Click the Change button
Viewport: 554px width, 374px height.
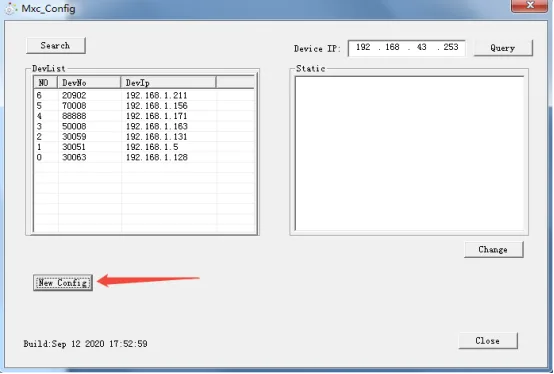pyautogui.click(x=493, y=250)
